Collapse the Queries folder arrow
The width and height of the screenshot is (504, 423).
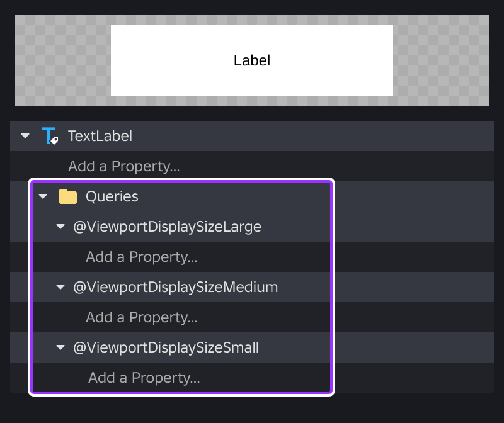pos(43,196)
